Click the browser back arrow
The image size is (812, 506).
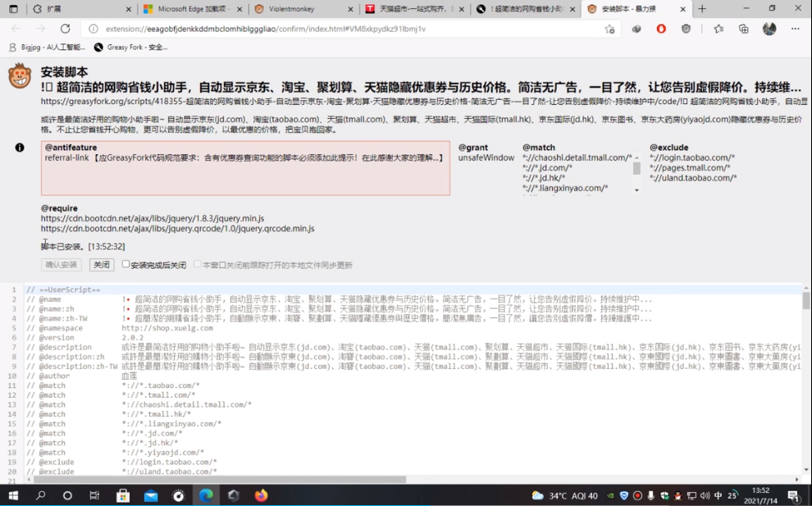16,29
